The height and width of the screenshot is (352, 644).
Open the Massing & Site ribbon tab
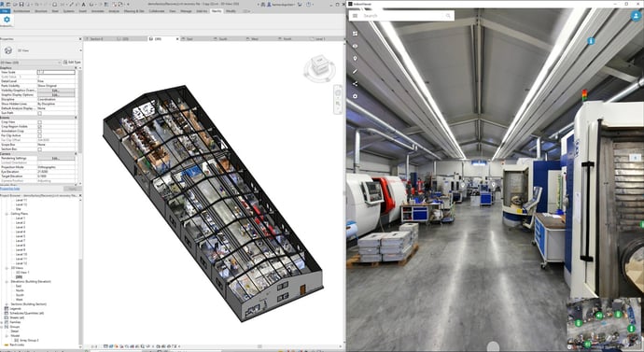[134, 11]
